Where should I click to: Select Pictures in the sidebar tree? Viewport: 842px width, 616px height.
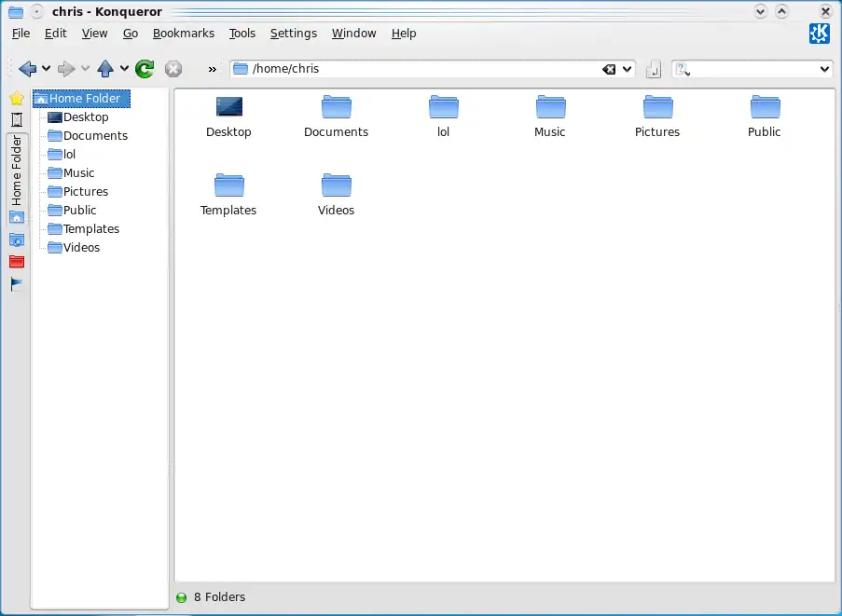point(85,192)
